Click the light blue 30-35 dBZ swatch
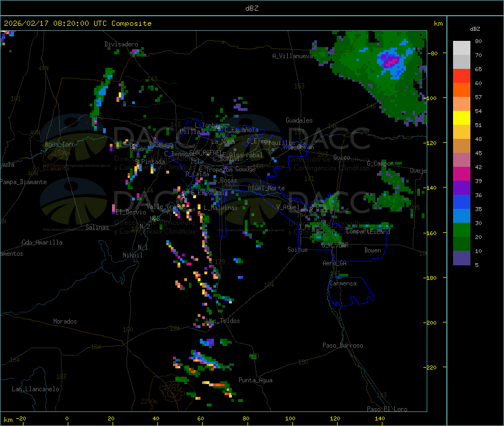This screenshot has height=426, width=504. point(461,216)
